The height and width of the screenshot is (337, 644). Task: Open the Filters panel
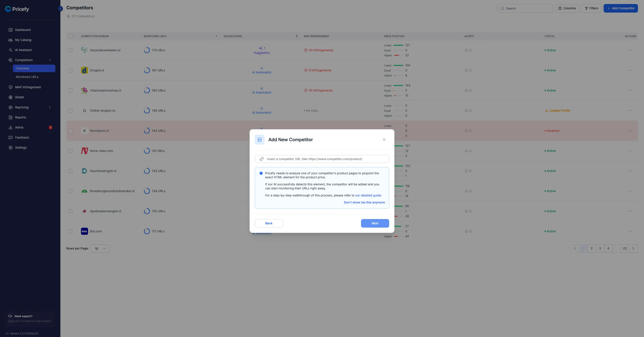pos(591,8)
